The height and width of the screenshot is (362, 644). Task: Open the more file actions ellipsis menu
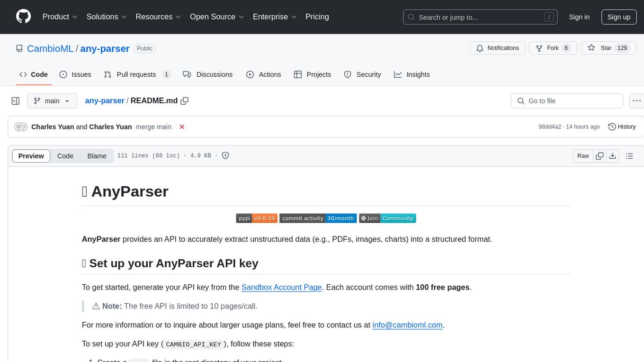[636, 101]
